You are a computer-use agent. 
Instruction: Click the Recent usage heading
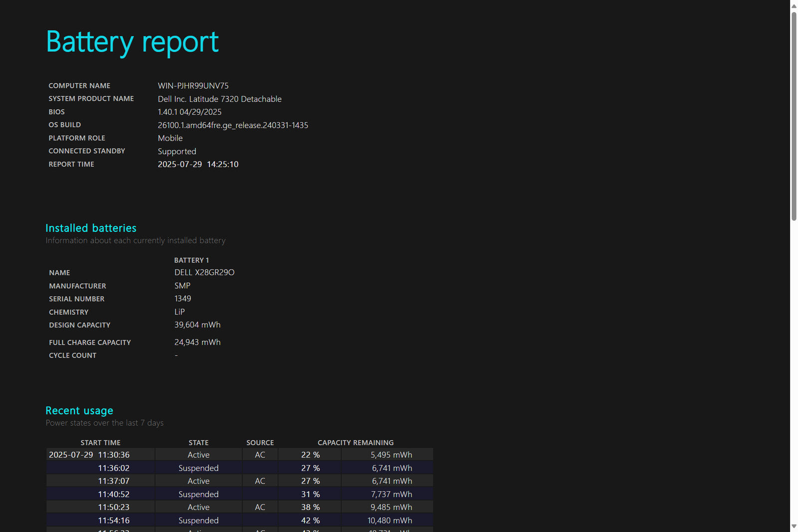79,411
